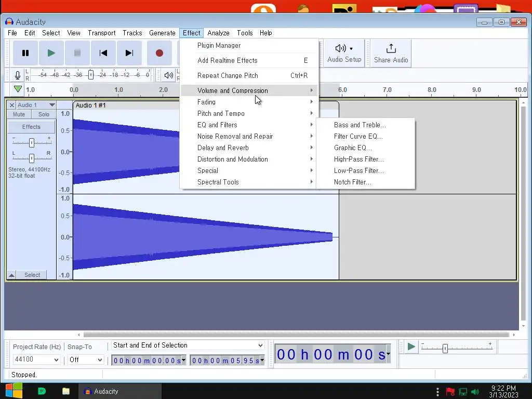Image resolution: width=532 pixels, height=399 pixels.
Task: Choose Repeat Change Pitch
Action: 249,75
